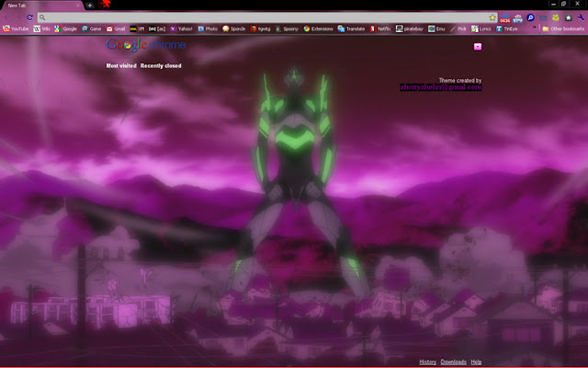Open the Google bookmark
This screenshot has height=368, width=588.
[x=65, y=29]
